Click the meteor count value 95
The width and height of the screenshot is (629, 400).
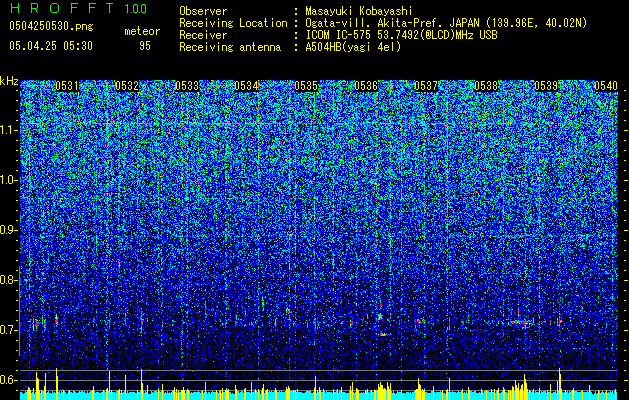[145, 46]
